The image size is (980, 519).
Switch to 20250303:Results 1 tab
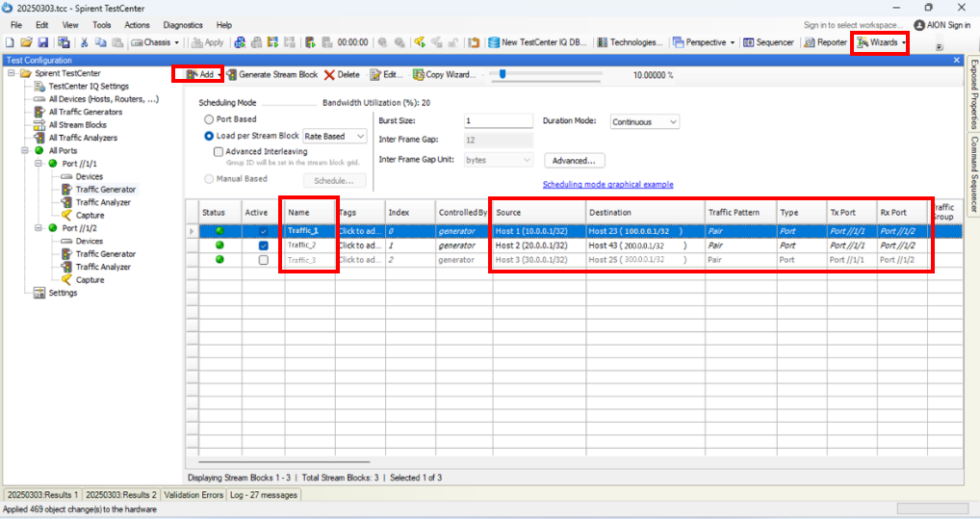pos(42,495)
